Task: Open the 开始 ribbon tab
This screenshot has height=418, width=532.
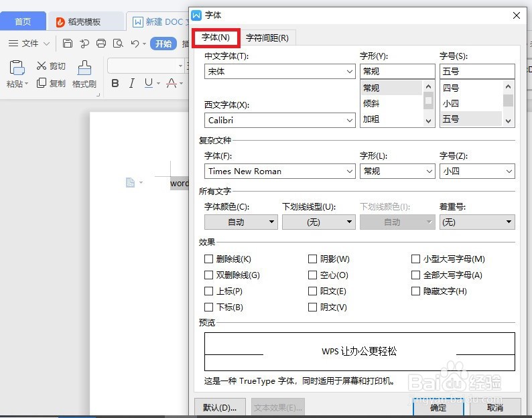Action: [x=163, y=44]
